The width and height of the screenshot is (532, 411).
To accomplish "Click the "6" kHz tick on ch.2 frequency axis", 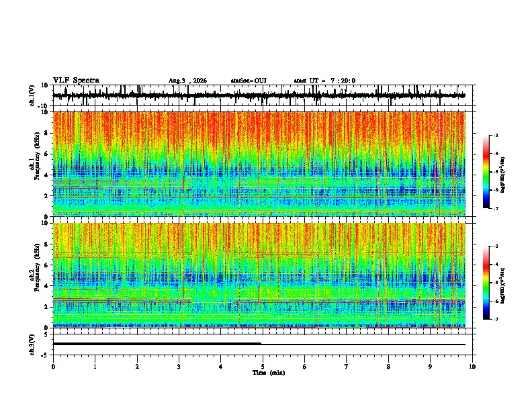I will tap(47, 265).
